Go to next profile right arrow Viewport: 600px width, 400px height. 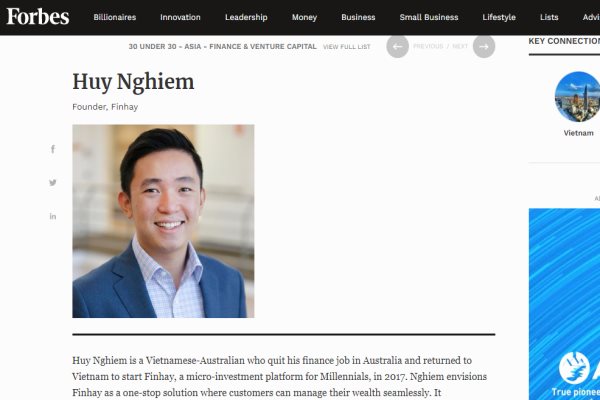point(484,47)
